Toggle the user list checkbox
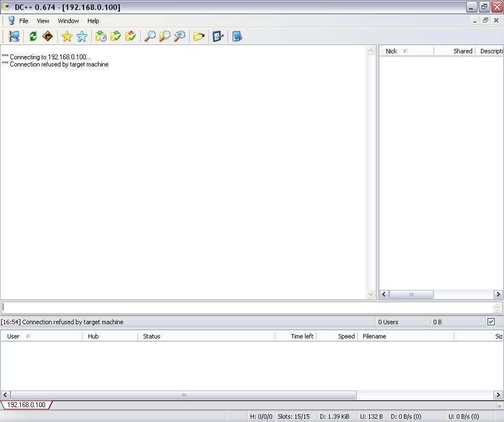Screen dimensions: 504x422 (491, 322)
